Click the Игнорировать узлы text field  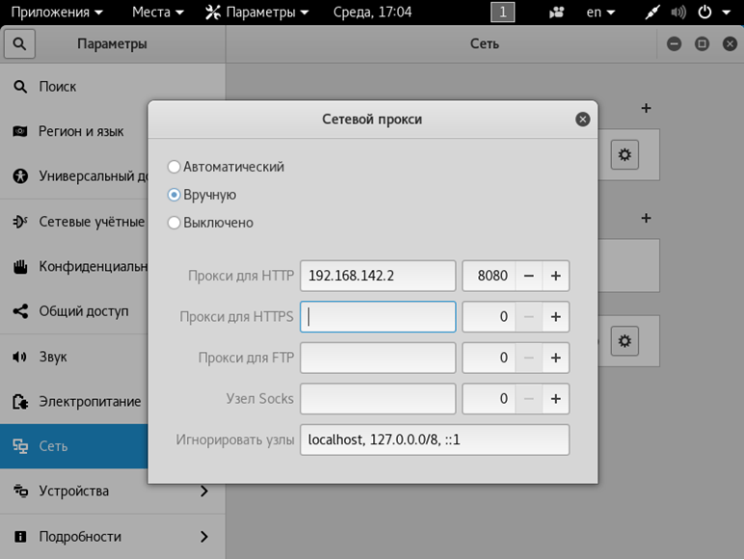coord(434,440)
